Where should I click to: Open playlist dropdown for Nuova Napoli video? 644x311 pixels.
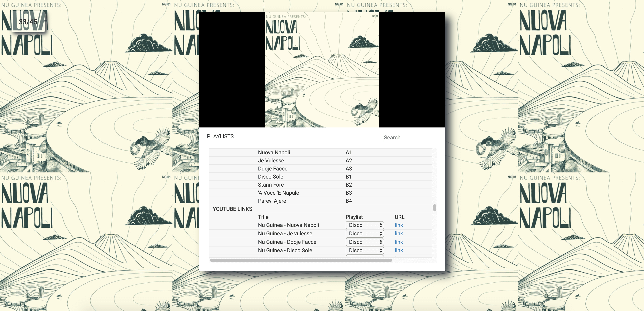[364, 225]
